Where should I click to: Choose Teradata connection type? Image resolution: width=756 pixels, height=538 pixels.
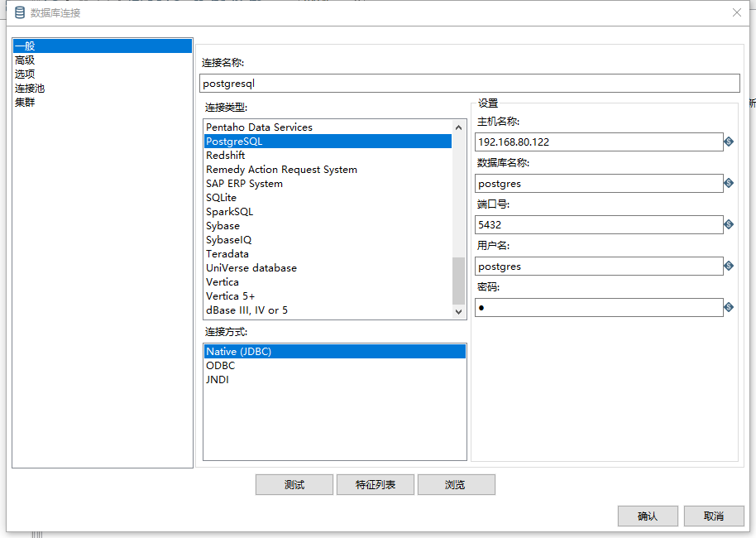(x=328, y=253)
